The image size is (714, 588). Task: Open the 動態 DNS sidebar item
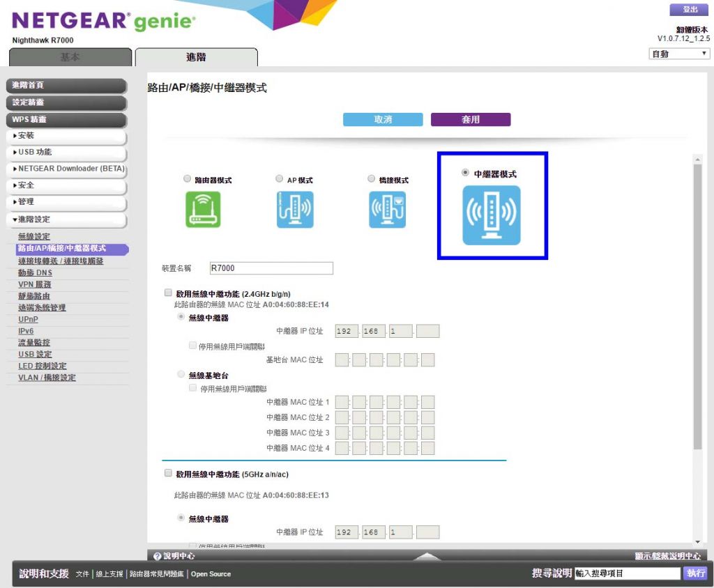pos(35,272)
